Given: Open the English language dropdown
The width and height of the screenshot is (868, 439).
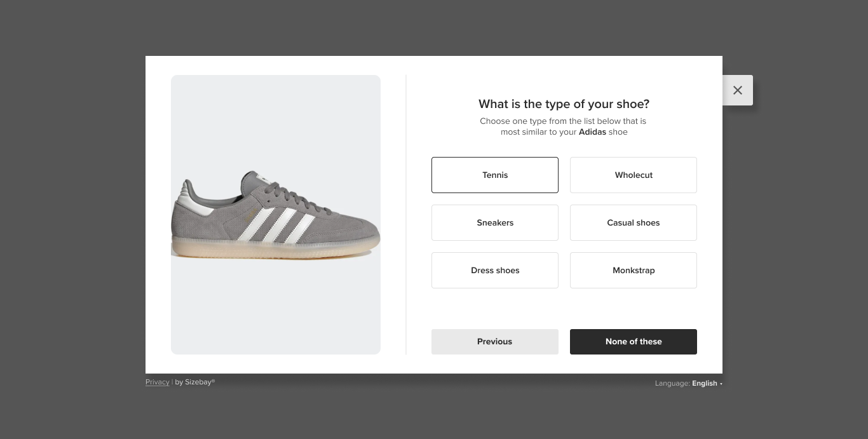Looking at the screenshot, I should [707, 383].
